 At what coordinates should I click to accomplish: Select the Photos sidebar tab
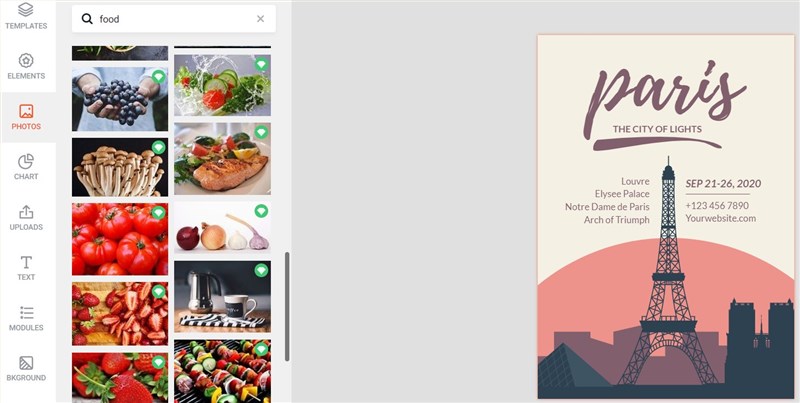[26, 117]
